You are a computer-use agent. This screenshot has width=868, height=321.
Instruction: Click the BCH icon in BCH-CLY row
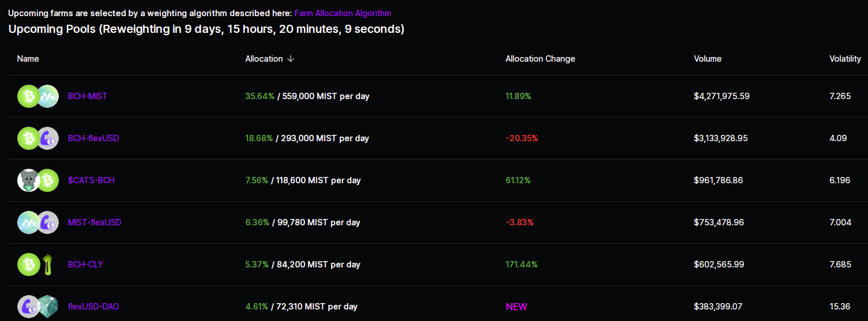click(29, 265)
